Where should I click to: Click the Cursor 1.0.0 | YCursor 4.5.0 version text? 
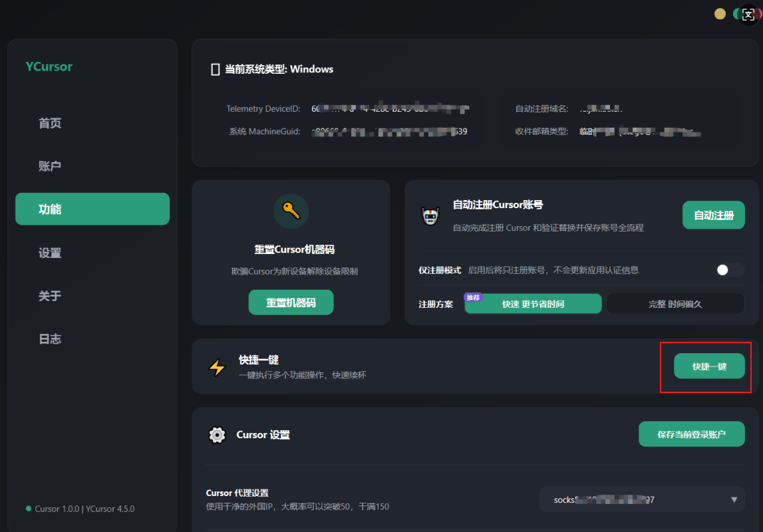point(84,509)
